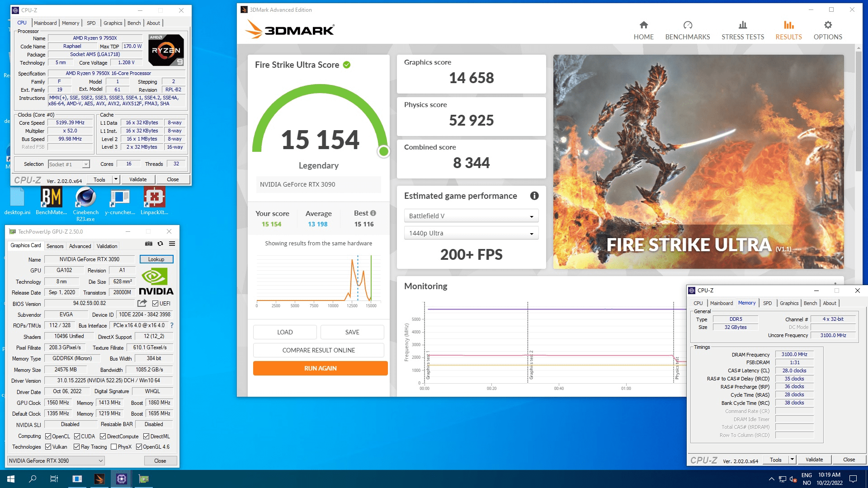Switch to SPD tab in bottom CPU-Z

coord(767,303)
